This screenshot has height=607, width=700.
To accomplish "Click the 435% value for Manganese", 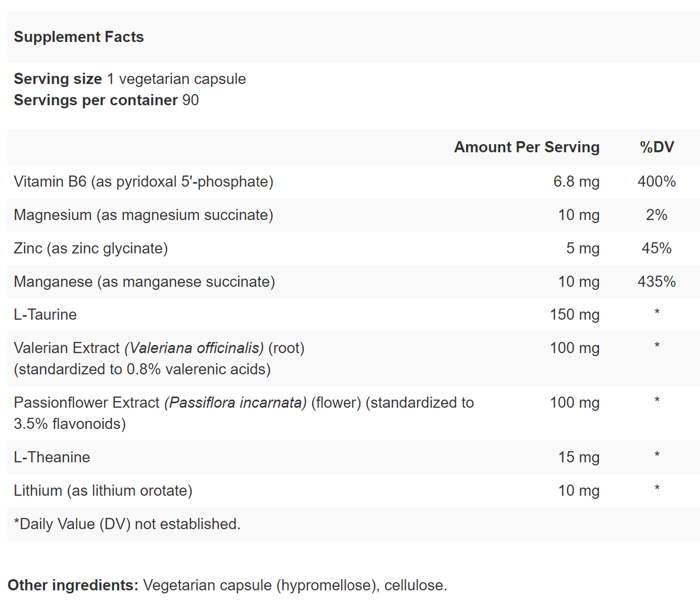I will 656,281.
